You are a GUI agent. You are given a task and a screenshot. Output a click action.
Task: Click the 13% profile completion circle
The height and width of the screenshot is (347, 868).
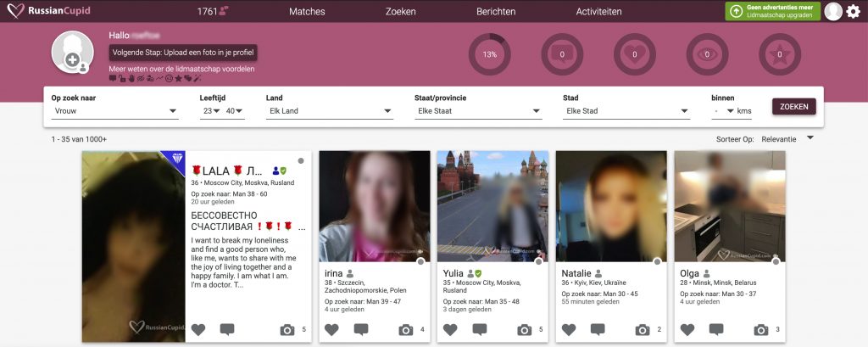coord(489,54)
